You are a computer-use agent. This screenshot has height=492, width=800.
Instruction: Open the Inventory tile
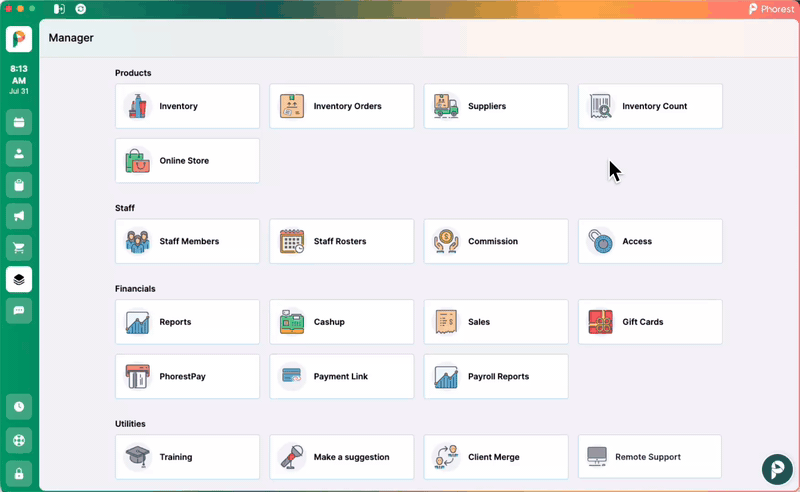tap(187, 106)
